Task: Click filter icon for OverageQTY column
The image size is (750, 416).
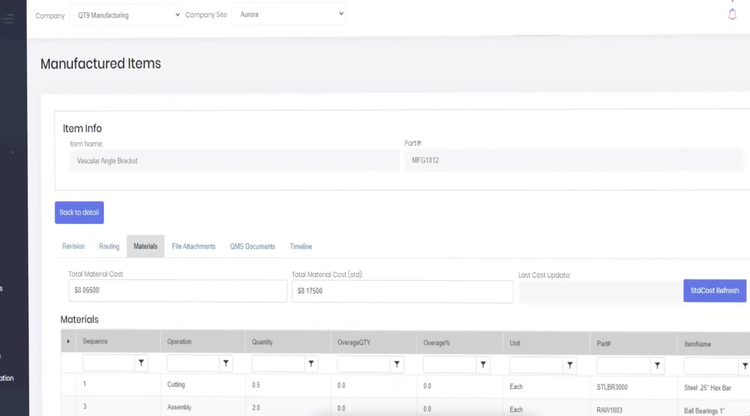Action: click(397, 364)
